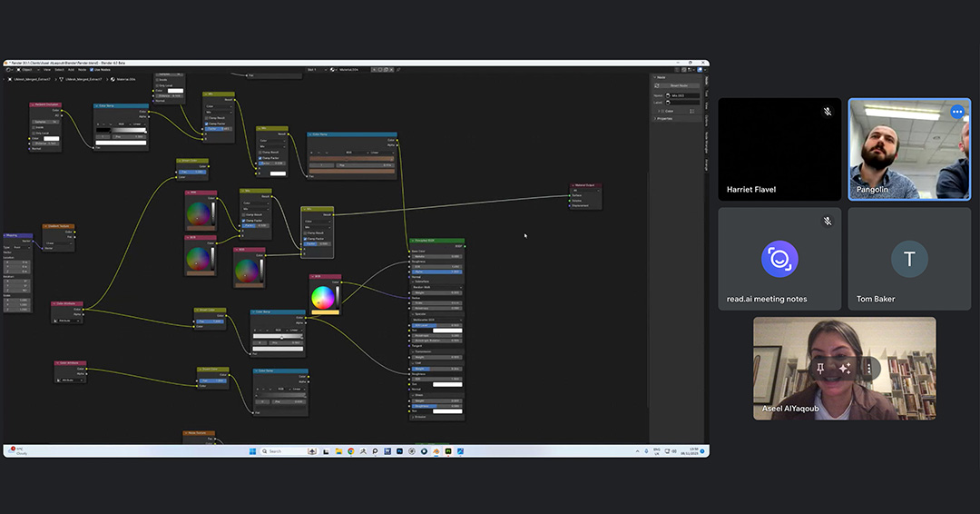Toggle the Use Nodes checkbox

coord(92,69)
